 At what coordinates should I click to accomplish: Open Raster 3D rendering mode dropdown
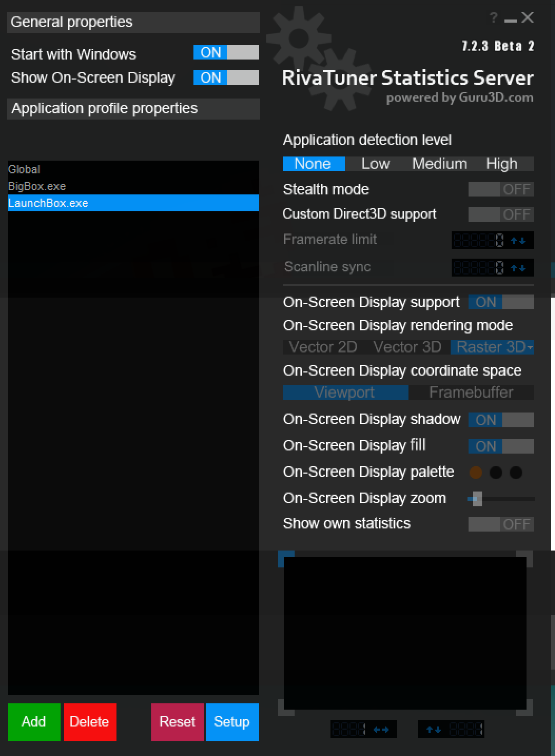tap(492, 347)
